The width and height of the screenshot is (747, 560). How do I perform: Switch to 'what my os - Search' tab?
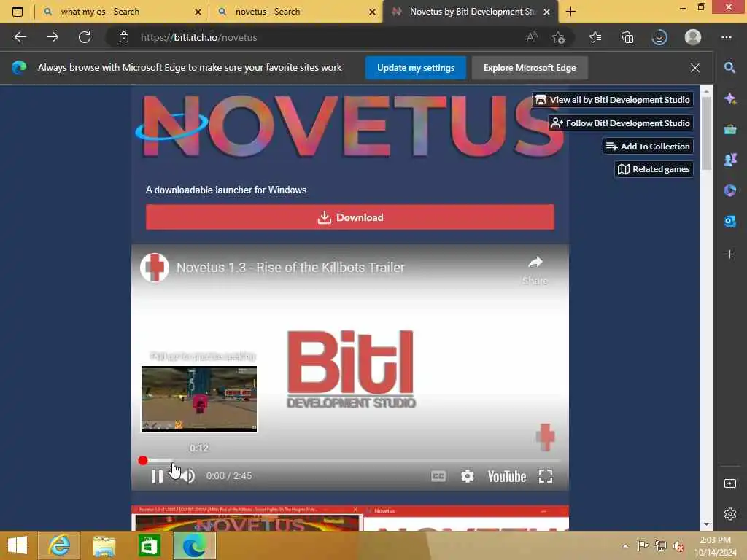[x=122, y=12]
